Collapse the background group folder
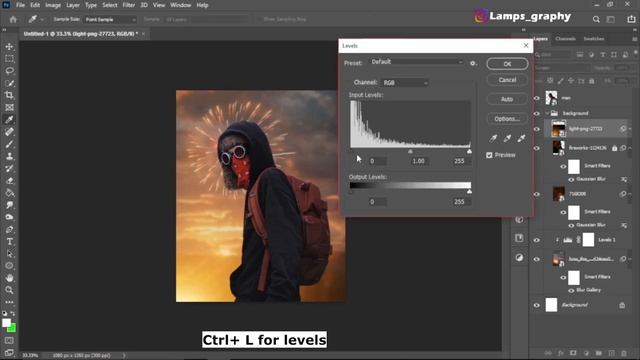640x360 pixels. coord(547,113)
